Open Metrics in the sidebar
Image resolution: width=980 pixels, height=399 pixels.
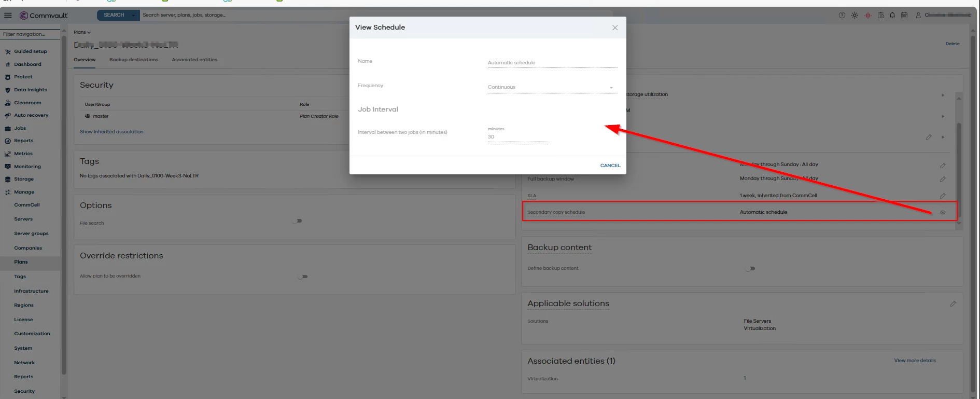pos(23,154)
